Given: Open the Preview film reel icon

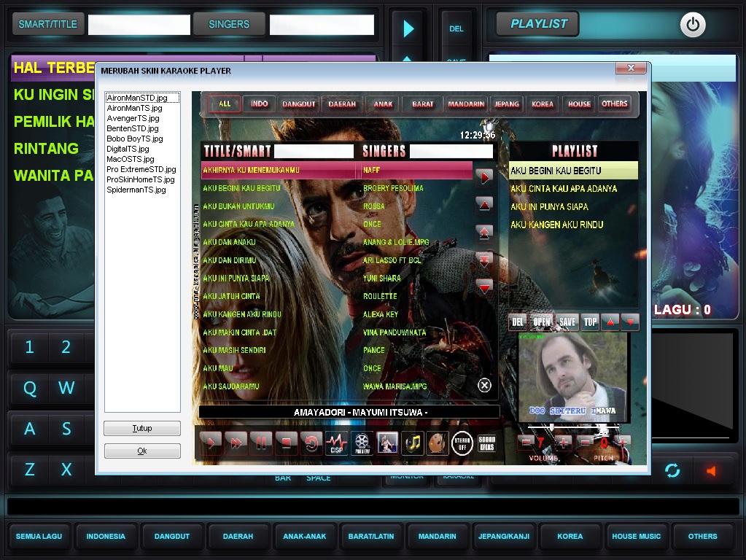Looking at the screenshot, I should (362, 443).
